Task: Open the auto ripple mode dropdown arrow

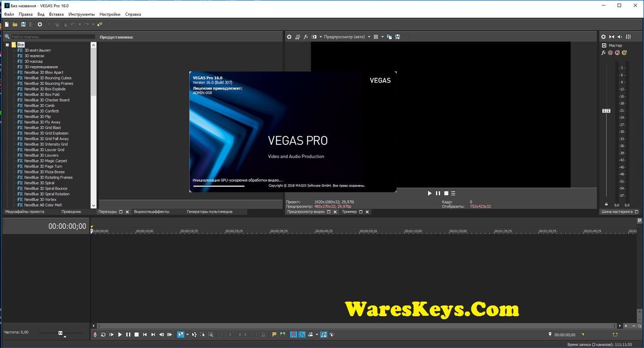Action: [317, 334]
